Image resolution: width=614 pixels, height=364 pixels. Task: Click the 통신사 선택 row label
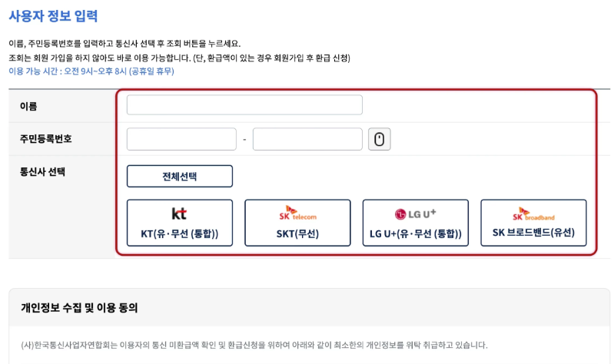pos(43,172)
